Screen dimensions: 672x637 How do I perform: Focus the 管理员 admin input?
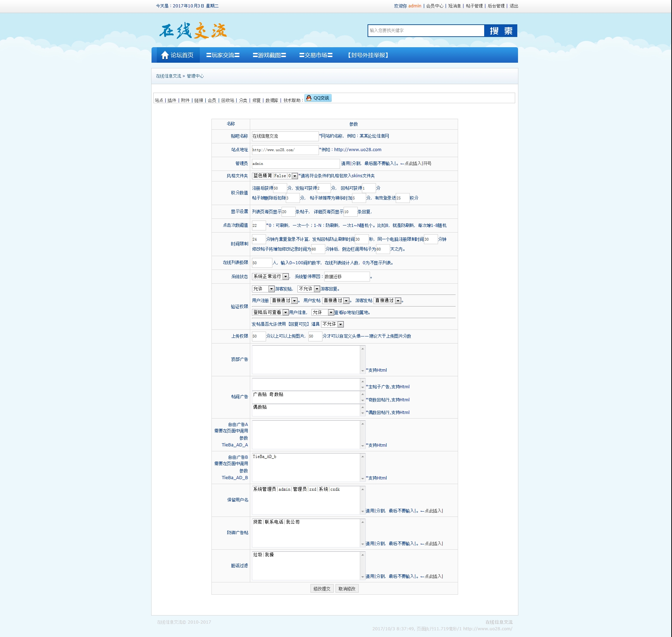[296, 164]
